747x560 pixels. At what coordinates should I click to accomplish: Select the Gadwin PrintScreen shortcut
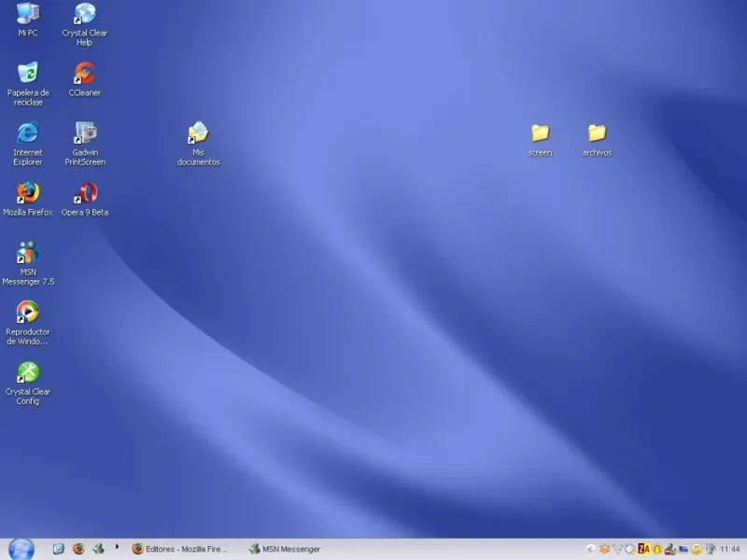pos(85,144)
